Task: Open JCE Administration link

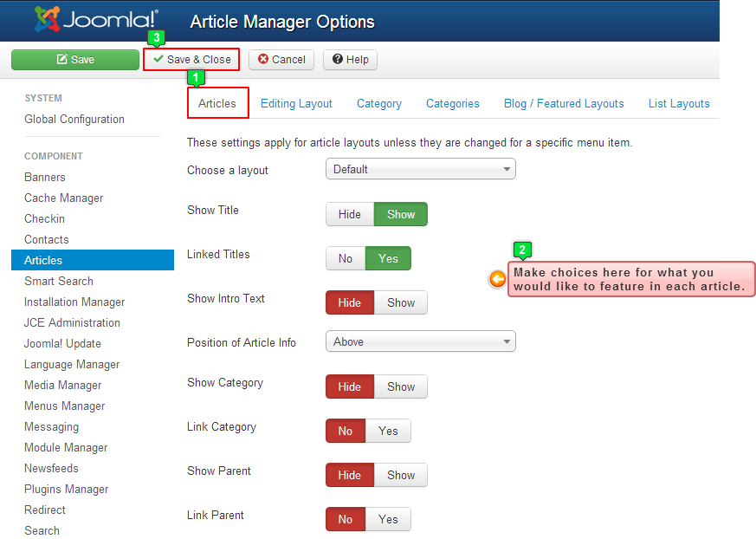Action: pos(73,323)
